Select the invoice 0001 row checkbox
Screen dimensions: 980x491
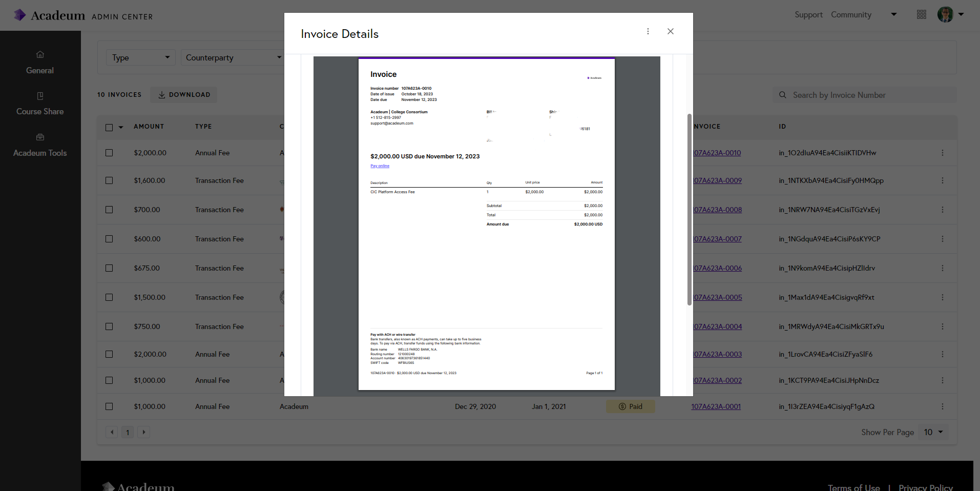109,406
